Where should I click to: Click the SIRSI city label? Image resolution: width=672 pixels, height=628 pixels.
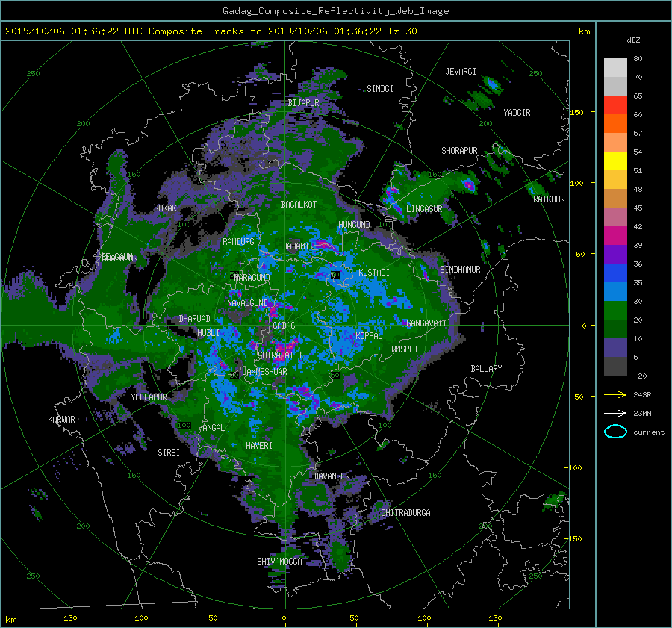[169, 453]
